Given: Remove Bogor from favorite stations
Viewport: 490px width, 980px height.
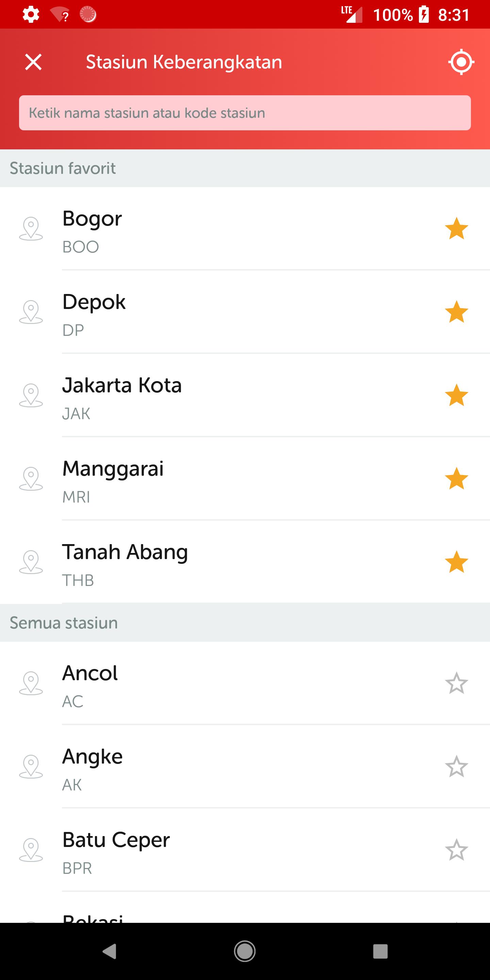Looking at the screenshot, I should pos(456,229).
